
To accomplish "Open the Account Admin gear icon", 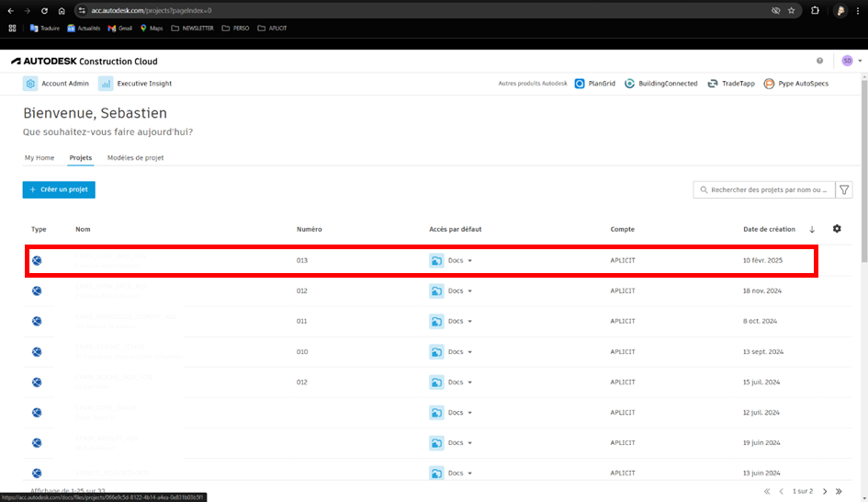I will 30,84.
